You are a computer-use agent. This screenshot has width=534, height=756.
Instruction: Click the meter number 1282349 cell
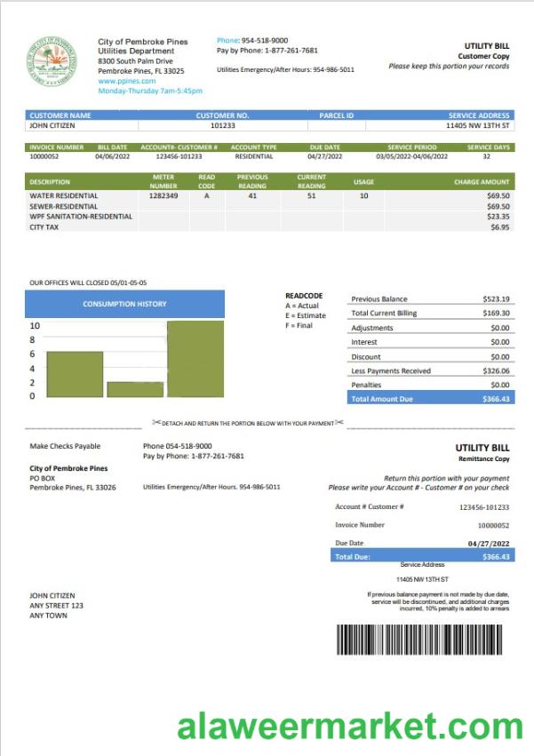click(x=163, y=195)
